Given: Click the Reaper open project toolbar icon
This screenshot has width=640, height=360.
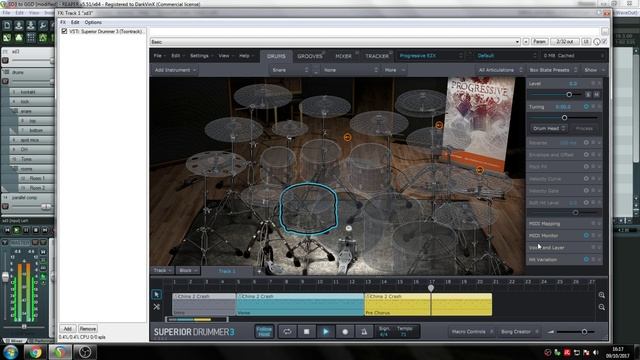Looking at the screenshot, I should tap(19, 25).
